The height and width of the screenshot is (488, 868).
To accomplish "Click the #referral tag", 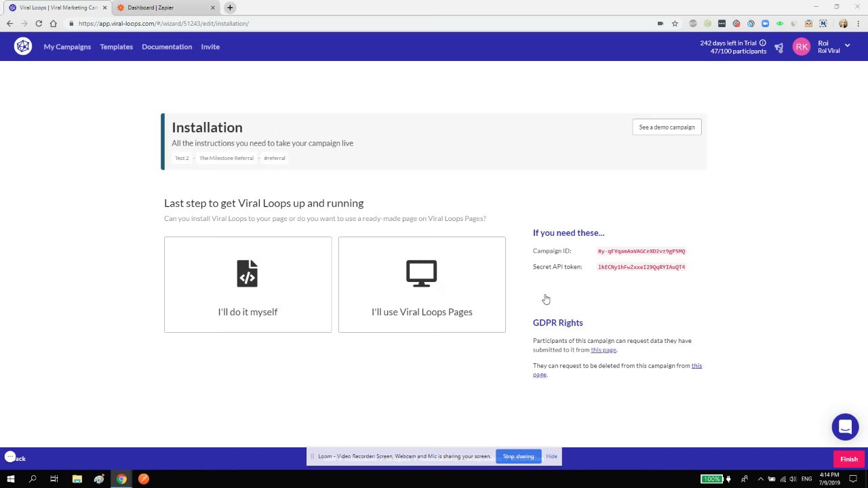I will click(x=275, y=158).
